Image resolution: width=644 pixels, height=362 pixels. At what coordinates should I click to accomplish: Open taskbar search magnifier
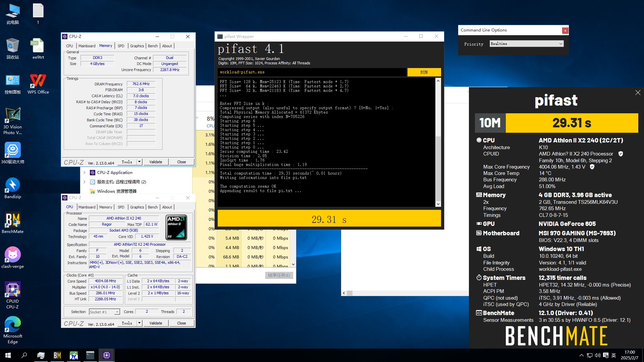[x=24, y=355]
